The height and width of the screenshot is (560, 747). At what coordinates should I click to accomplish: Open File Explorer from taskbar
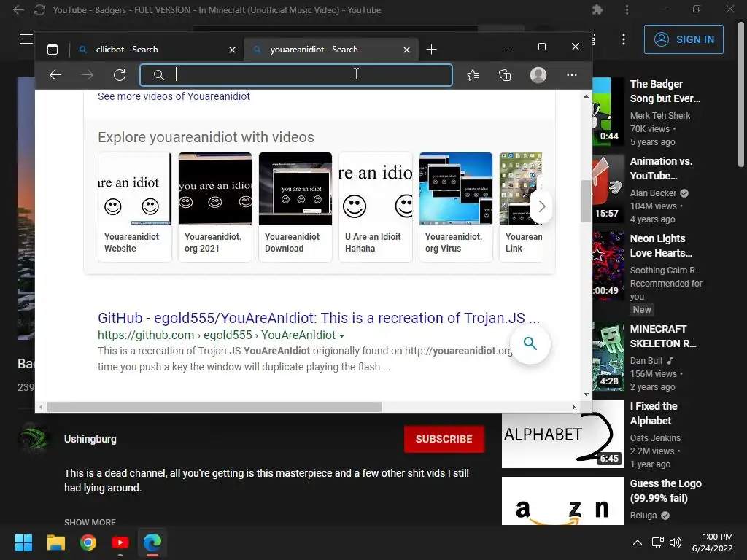pyautogui.click(x=55, y=542)
